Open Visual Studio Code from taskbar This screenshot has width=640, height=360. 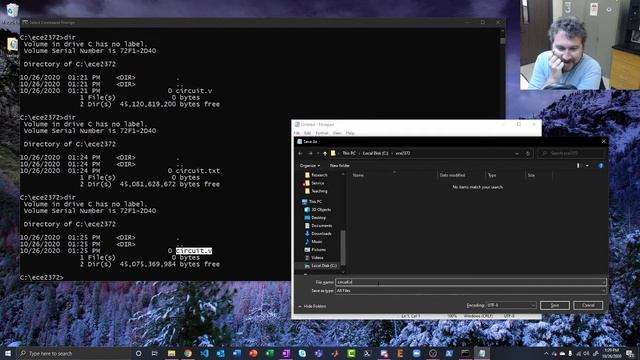click(204, 353)
